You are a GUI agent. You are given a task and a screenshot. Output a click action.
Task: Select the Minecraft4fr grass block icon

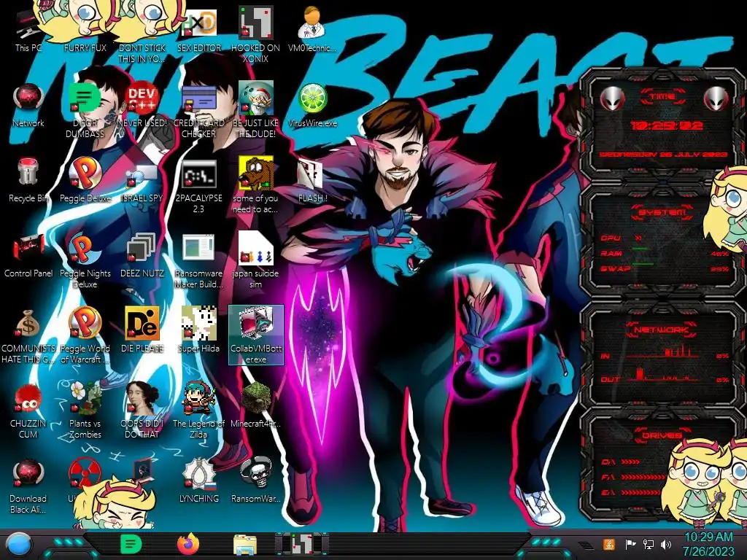256,405
